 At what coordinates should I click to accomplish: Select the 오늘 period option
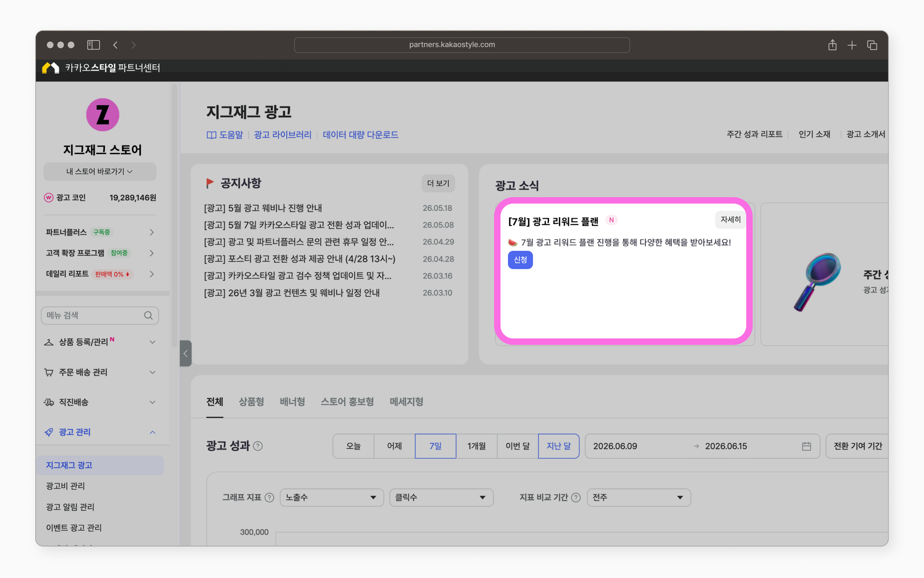(353, 446)
